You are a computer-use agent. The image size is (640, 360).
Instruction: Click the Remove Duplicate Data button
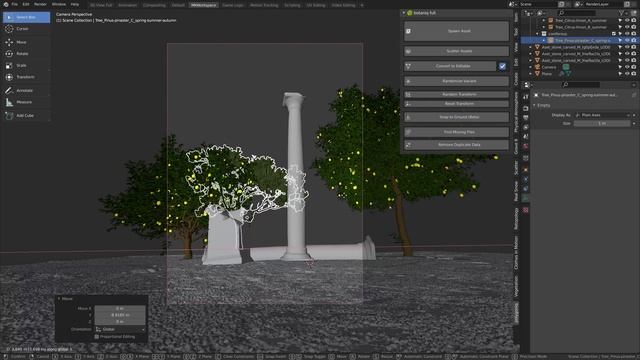[x=456, y=144]
